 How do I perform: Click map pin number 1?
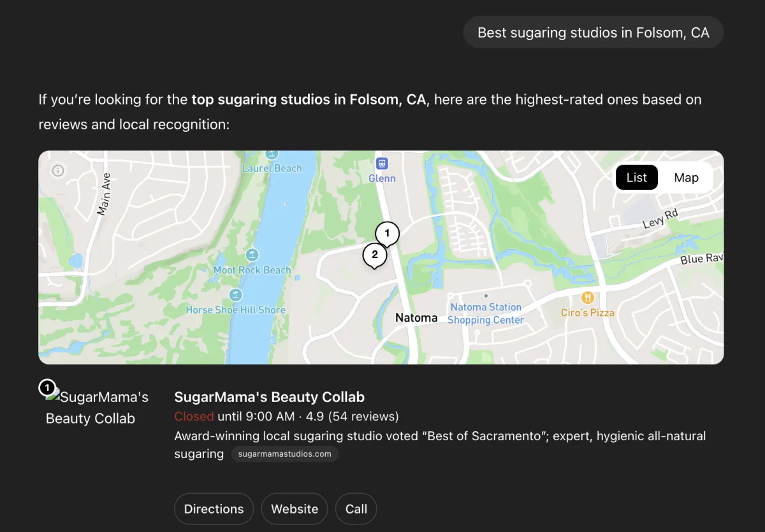pyautogui.click(x=387, y=234)
